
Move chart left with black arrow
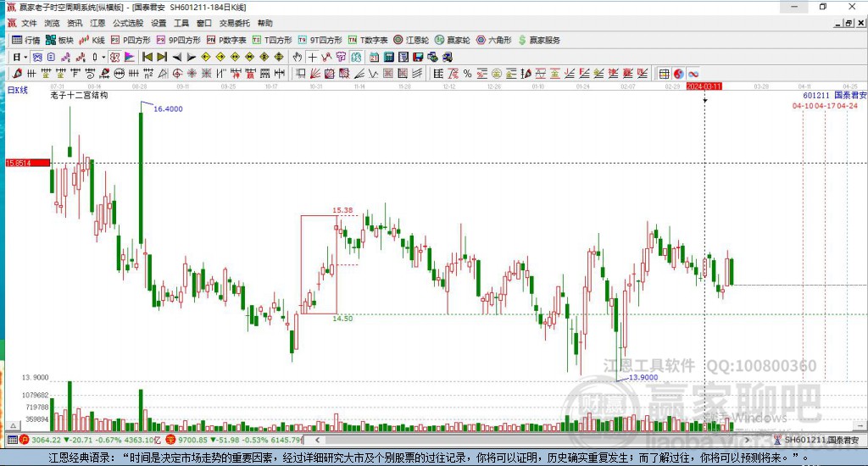point(176,57)
